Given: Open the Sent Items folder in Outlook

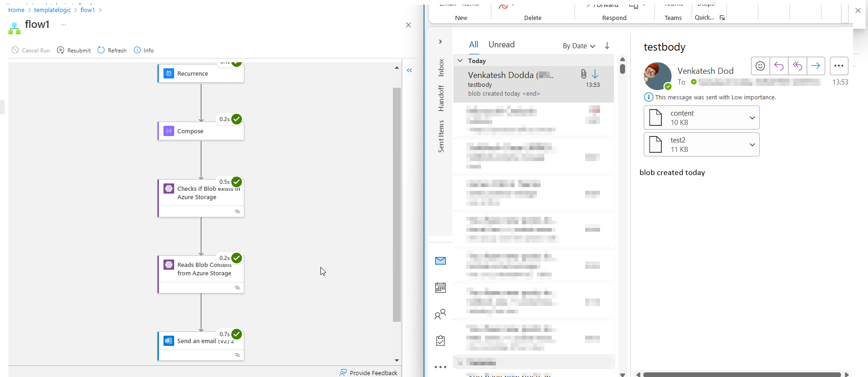Looking at the screenshot, I should [x=441, y=136].
